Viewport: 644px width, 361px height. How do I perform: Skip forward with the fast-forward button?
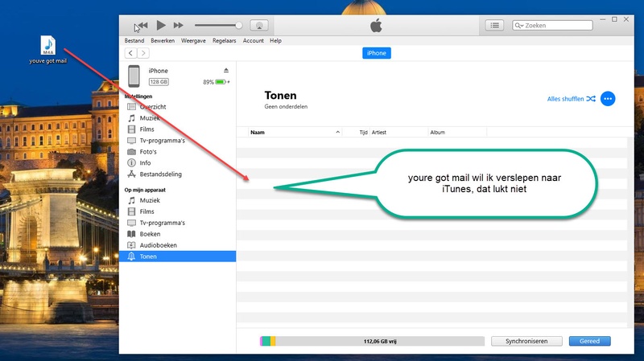tap(178, 26)
